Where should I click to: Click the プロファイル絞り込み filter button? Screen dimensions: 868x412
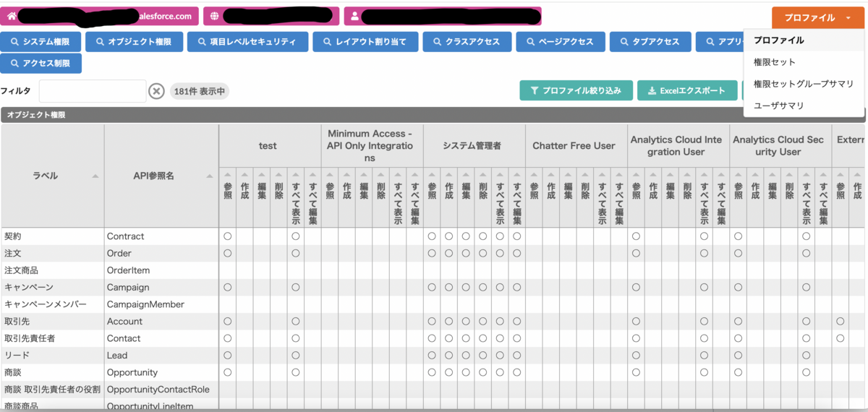click(576, 91)
